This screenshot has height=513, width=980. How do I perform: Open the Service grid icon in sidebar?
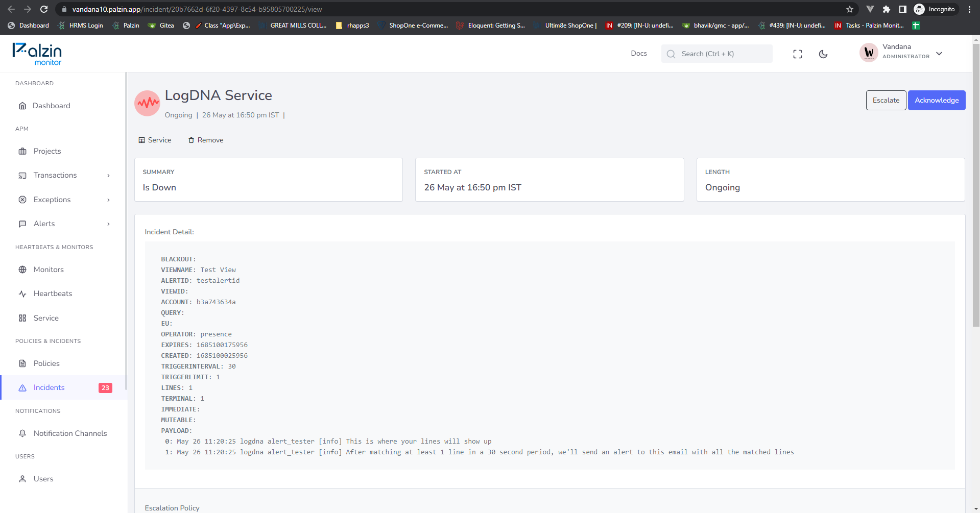point(22,318)
